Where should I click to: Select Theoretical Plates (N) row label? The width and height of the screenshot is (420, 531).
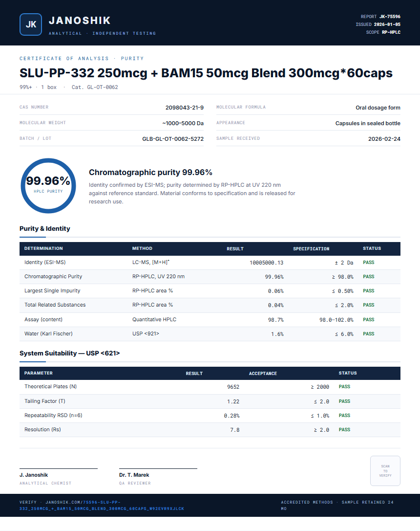coord(50,387)
